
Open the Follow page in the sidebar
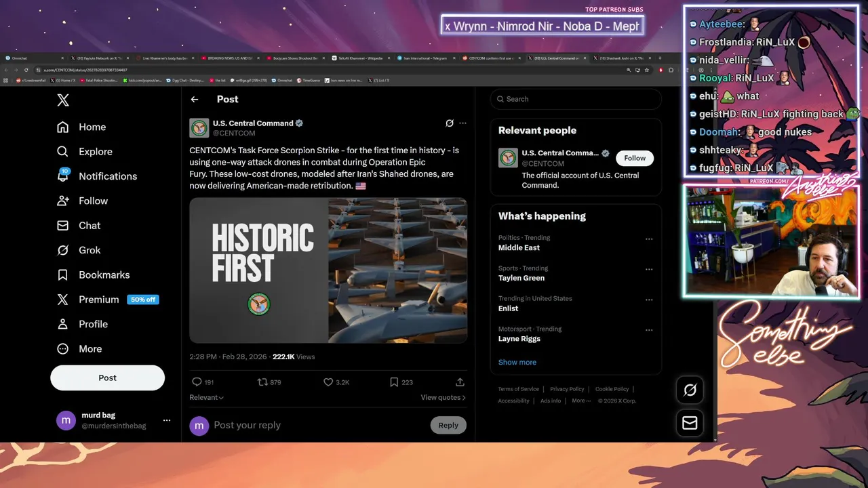point(82,201)
